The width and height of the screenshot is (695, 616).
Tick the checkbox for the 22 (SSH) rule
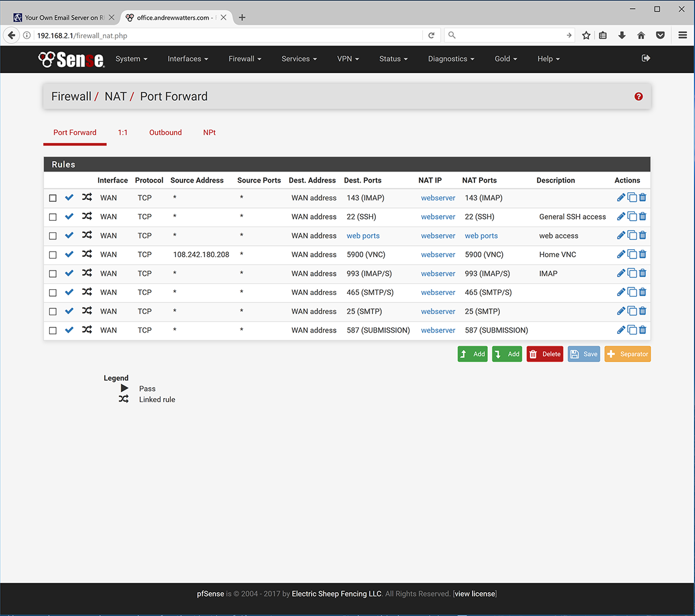tap(53, 217)
